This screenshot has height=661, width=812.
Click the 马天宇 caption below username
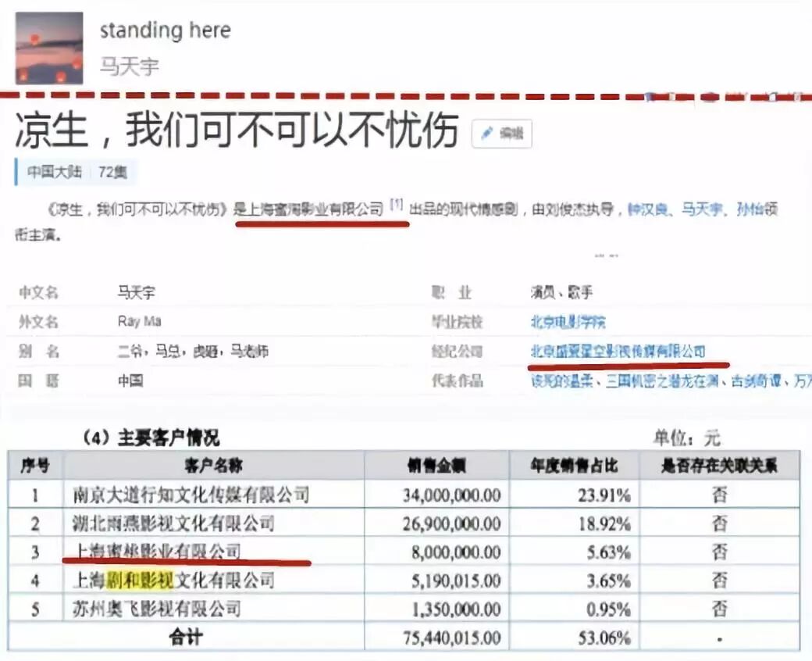tap(130, 66)
